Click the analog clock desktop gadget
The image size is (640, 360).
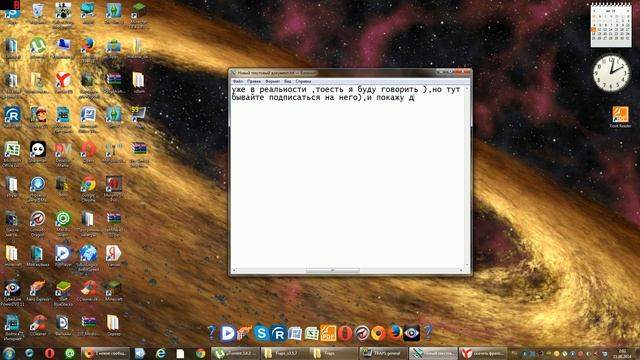(x=611, y=73)
